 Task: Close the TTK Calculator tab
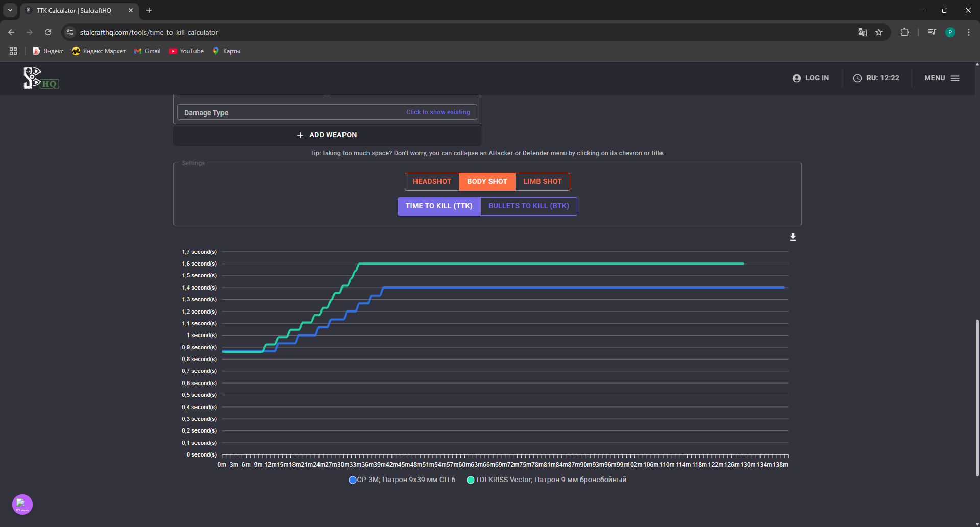(131, 10)
